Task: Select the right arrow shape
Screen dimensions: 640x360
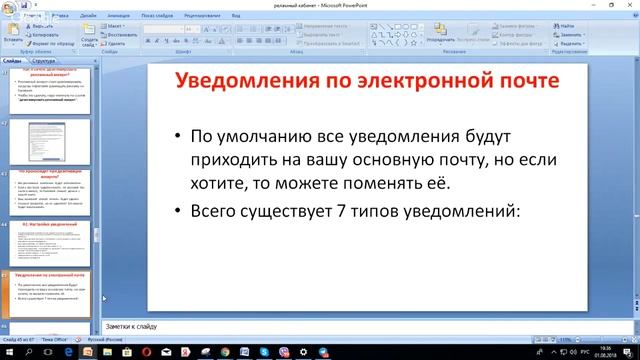Action: pyautogui.click(x=398, y=35)
